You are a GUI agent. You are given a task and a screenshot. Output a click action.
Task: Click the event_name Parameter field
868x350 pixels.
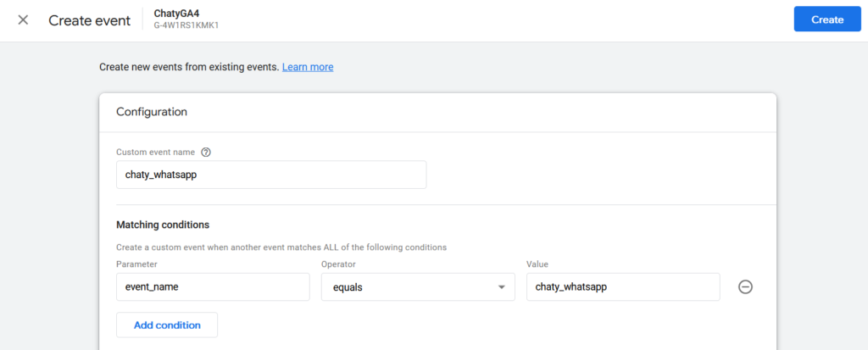coord(213,287)
